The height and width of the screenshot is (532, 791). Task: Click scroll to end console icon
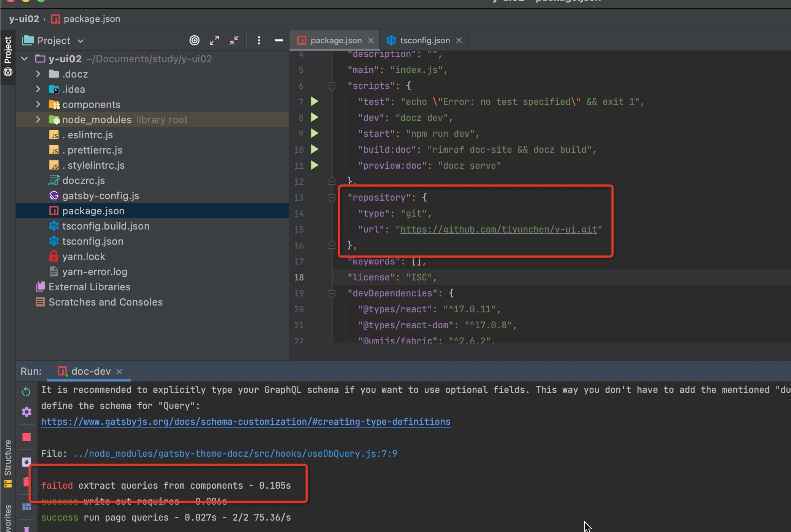point(26,462)
